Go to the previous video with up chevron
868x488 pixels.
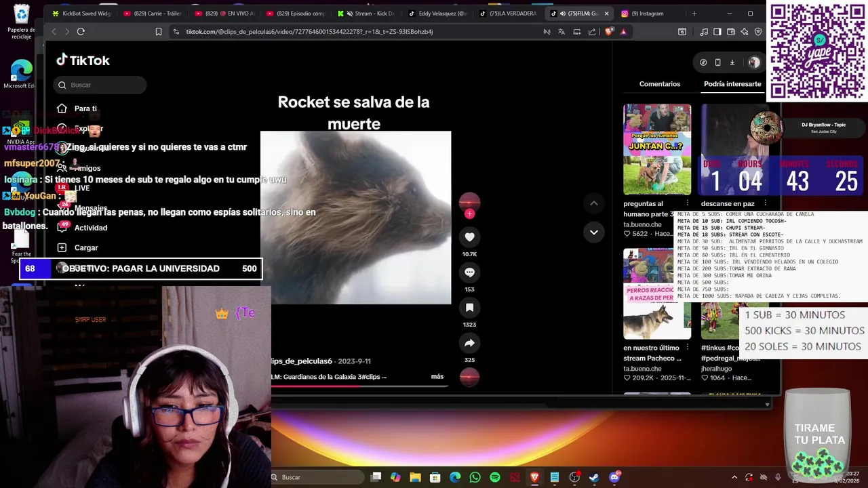pos(593,203)
